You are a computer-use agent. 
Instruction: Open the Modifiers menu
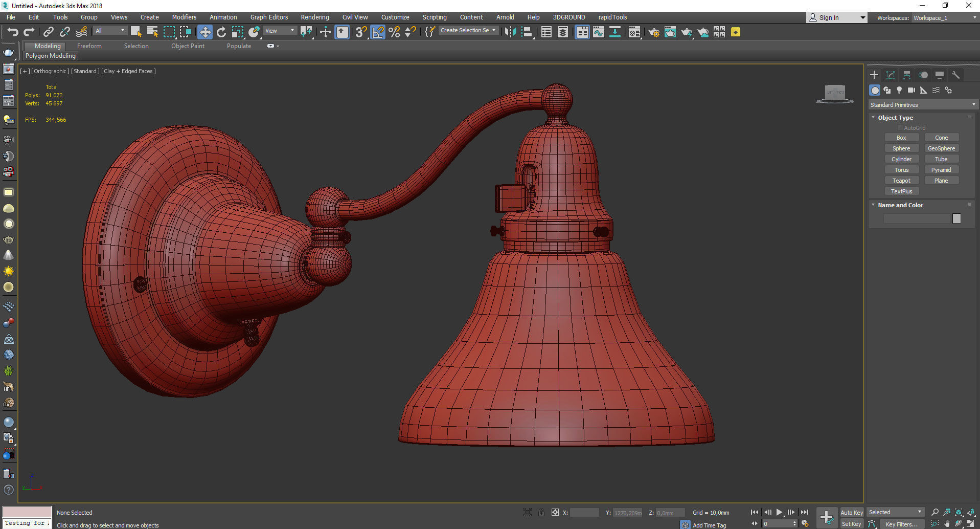(184, 17)
